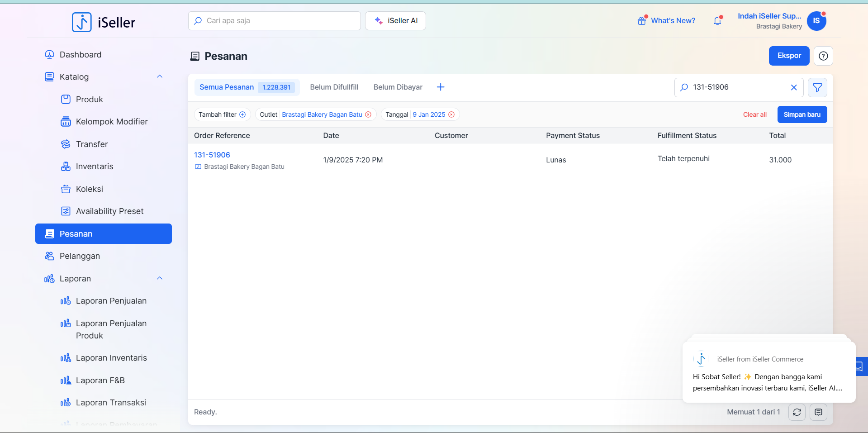This screenshot has height=433, width=868.
Task: Click the Memuat 1 dari 1 text
Action: click(x=754, y=412)
